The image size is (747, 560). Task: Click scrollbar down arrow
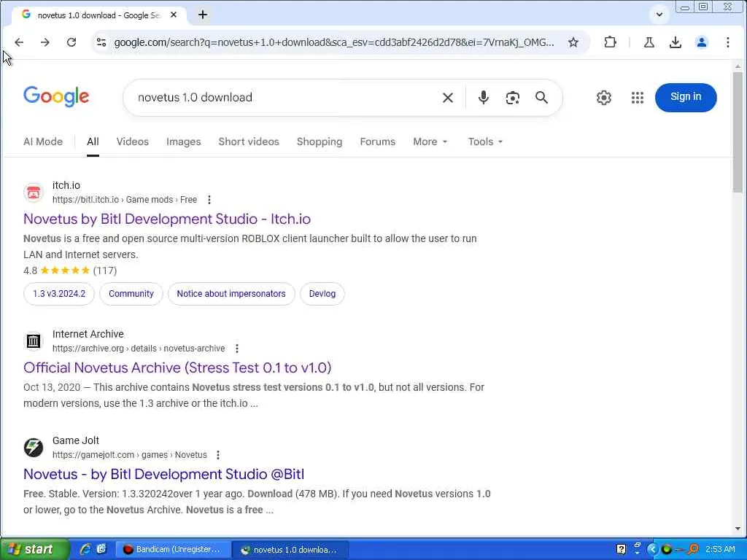[738, 529]
